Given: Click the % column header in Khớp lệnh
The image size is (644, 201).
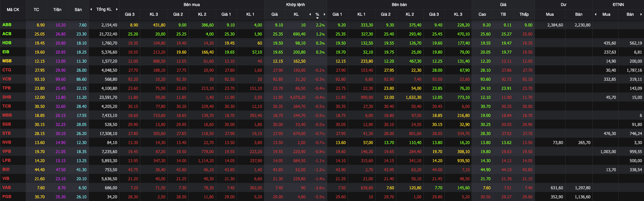Looking at the screenshot, I should [x=317, y=14].
